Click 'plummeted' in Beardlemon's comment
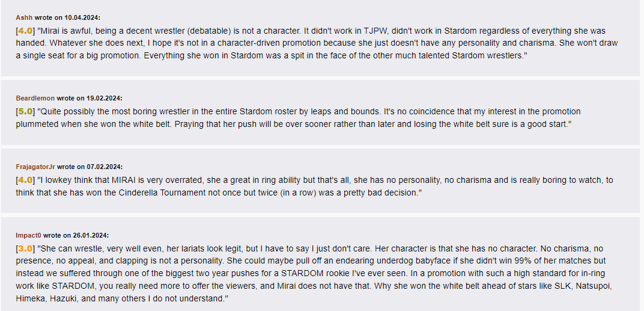 [x=37, y=124]
